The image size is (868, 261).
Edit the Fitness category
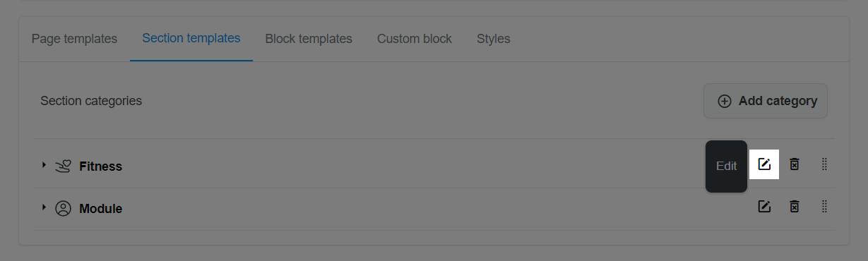[x=763, y=164]
